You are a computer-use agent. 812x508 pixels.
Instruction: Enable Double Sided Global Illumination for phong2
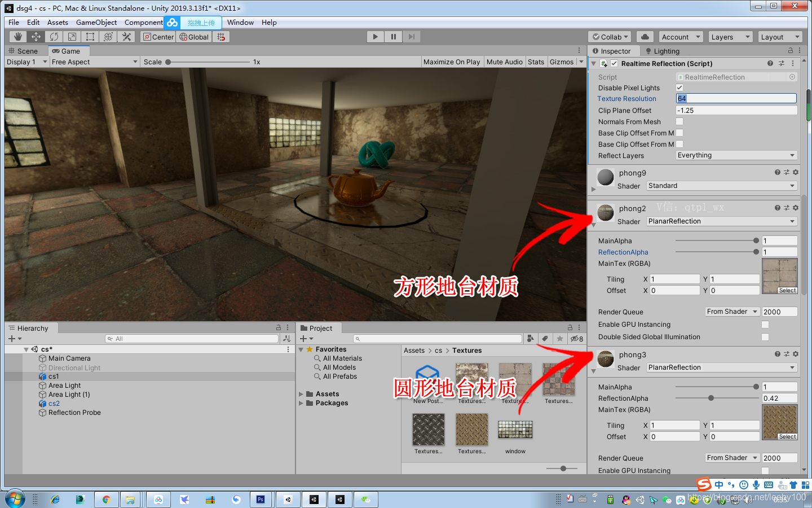coord(765,337)
